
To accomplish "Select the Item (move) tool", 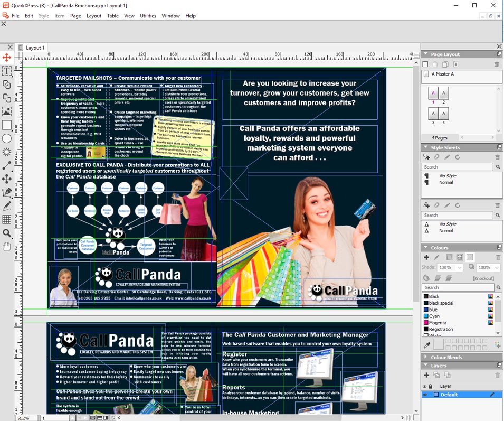I will coord(7,58).
